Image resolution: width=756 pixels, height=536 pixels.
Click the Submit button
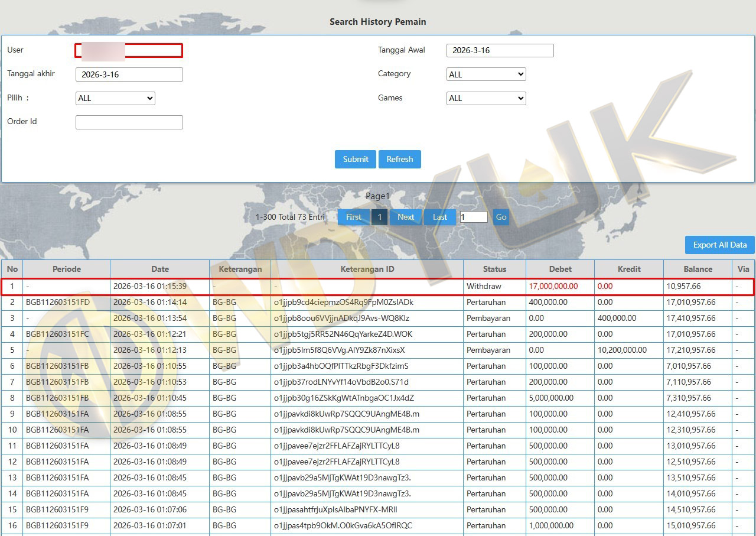356,159
